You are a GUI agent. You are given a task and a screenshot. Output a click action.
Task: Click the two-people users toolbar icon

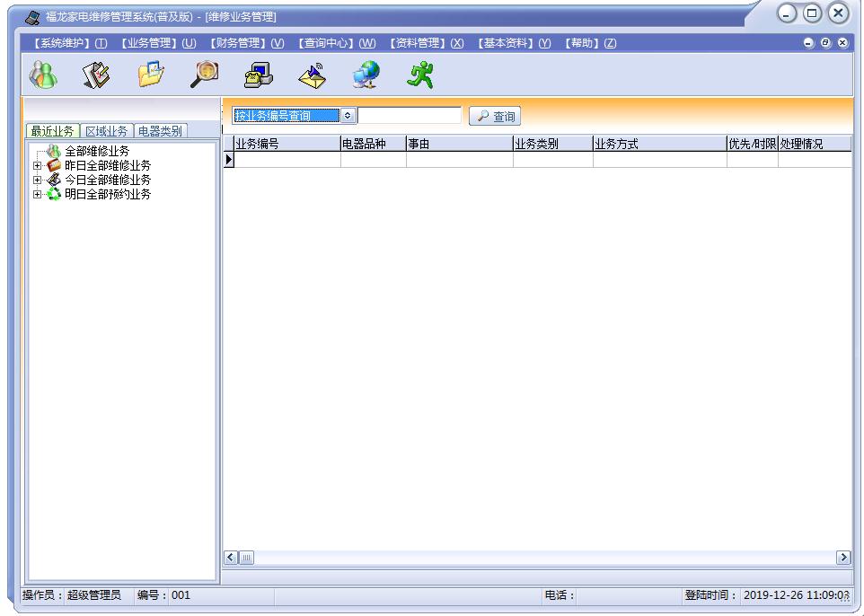click(x=43, y=75)
